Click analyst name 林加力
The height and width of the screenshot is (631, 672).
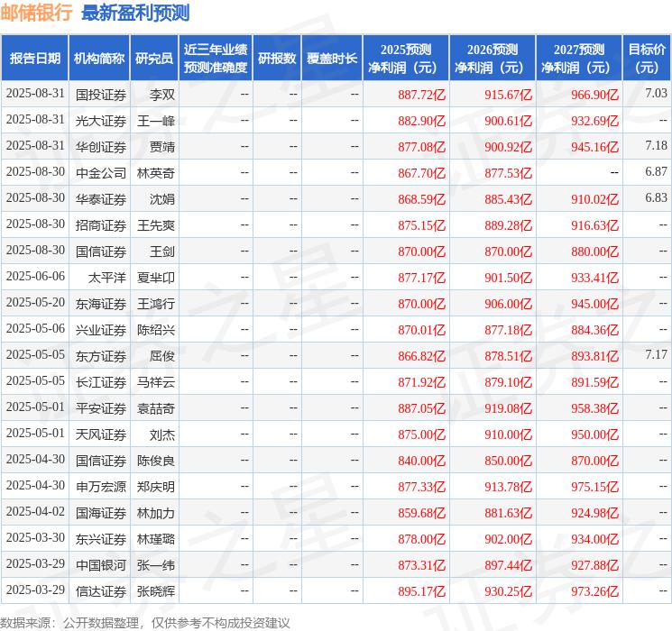(x=156, y=513)
